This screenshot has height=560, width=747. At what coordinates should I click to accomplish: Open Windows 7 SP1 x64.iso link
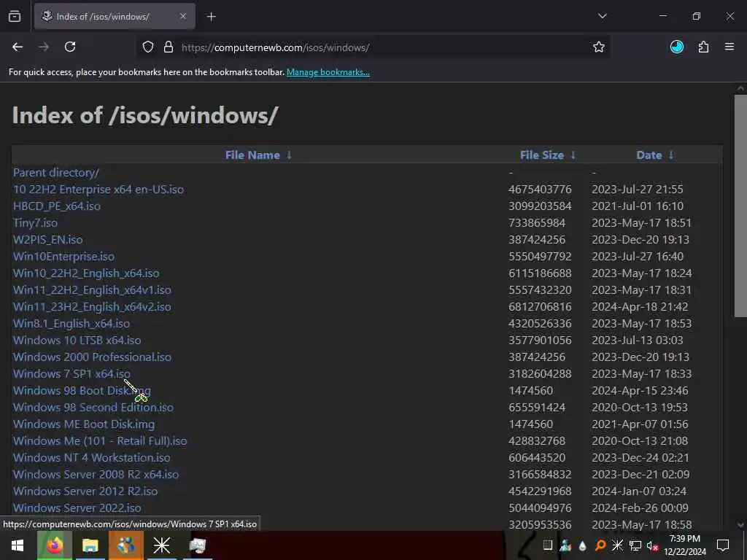(x=71, y=374)
